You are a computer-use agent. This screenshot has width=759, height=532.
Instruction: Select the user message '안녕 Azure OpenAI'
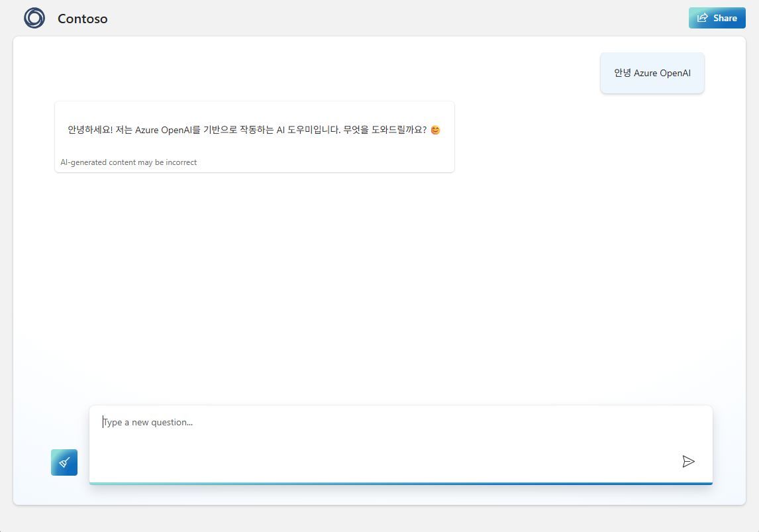click(652, 73)
